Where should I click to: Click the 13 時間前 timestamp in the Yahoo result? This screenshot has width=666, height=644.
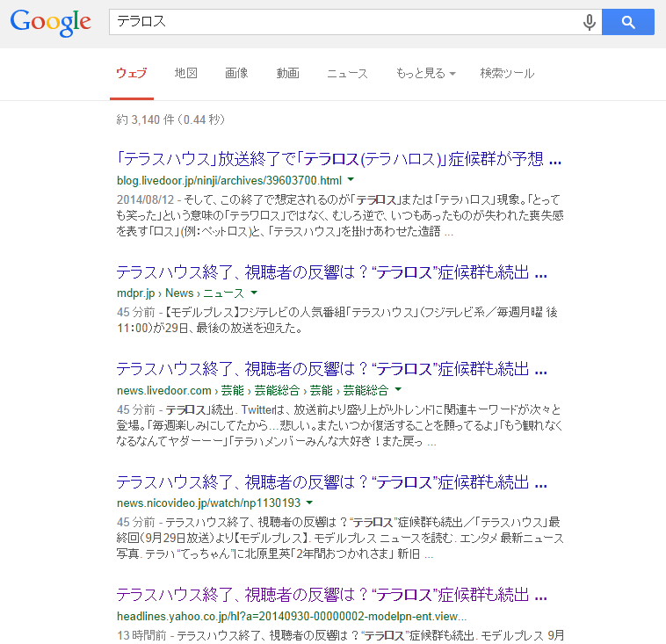(141, 635)
